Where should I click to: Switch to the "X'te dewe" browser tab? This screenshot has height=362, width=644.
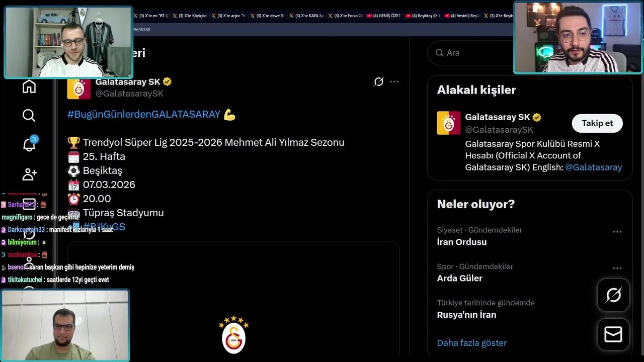(267, 16)
